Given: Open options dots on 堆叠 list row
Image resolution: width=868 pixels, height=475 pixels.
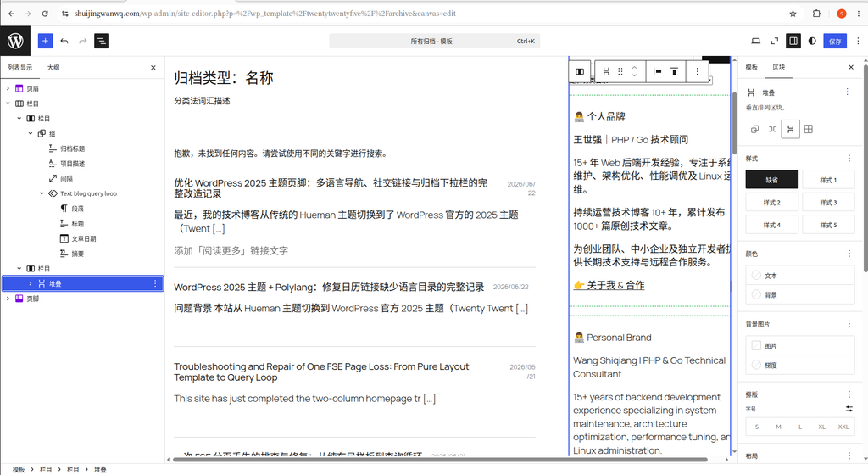Looking at the screenshot, I should tap(155, 283).
